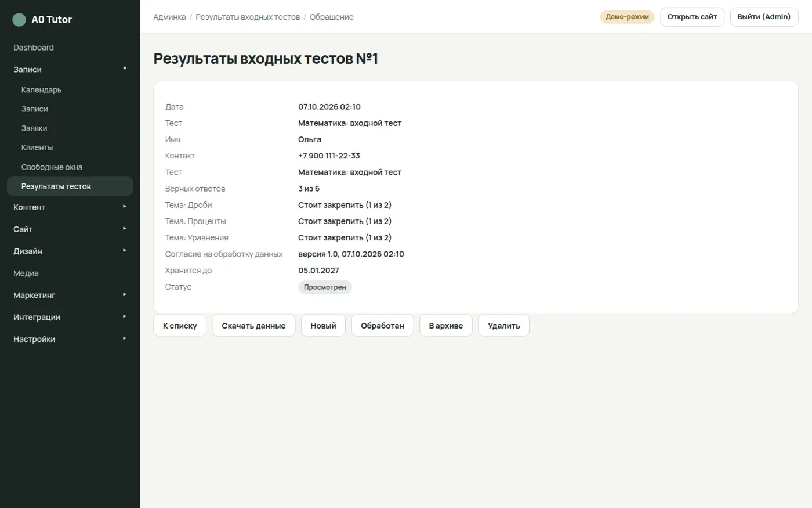Click the phone number +7 900 111-22-33
The image size is (812, 508).
pos(329,156)
